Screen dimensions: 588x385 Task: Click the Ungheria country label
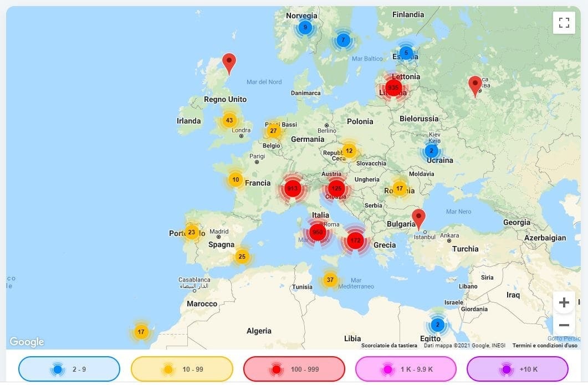367,179
